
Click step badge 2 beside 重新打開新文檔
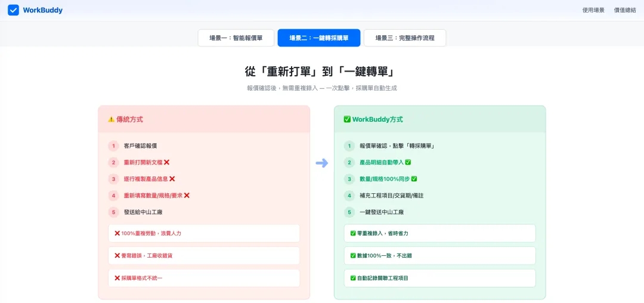113,163
